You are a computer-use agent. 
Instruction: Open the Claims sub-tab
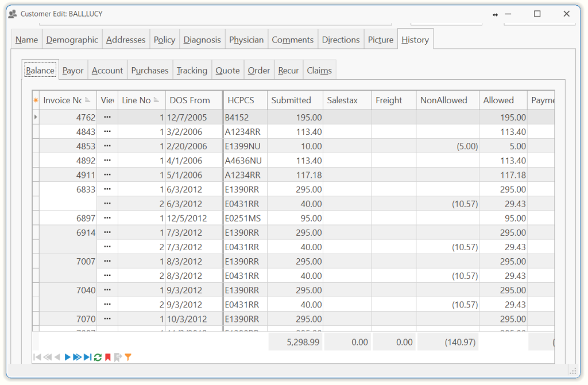point(319,71)
